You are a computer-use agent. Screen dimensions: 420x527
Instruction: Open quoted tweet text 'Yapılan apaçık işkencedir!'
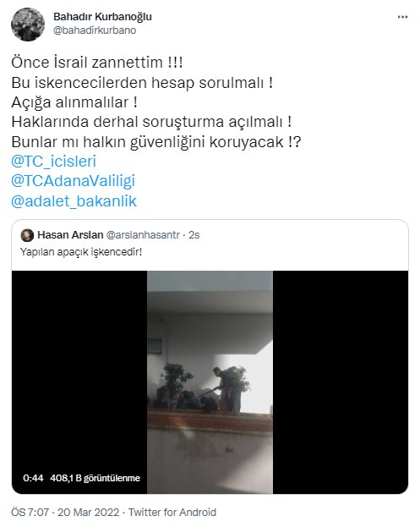coord(81,252)
